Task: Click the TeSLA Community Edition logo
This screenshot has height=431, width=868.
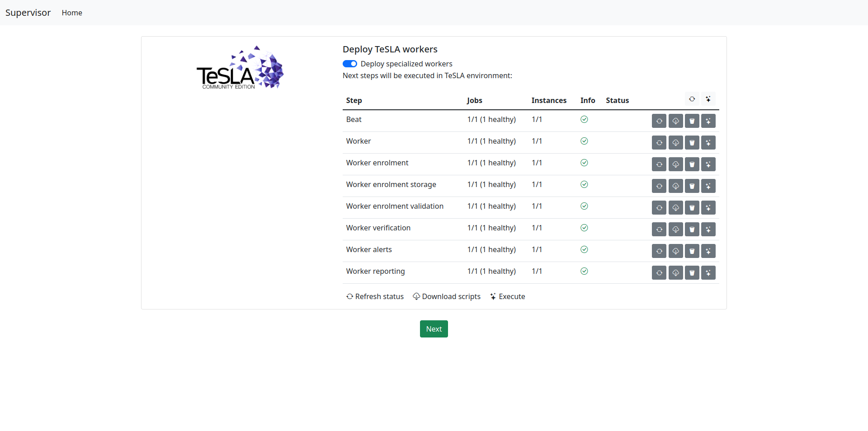Action: pos(240,68)
